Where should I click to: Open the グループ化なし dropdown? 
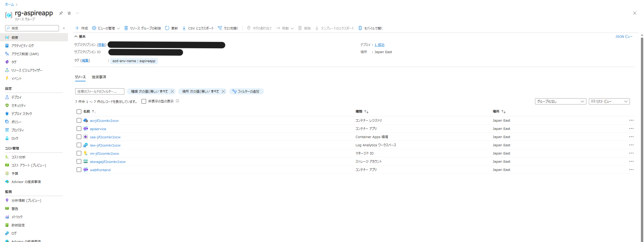[x=560, y=101]
